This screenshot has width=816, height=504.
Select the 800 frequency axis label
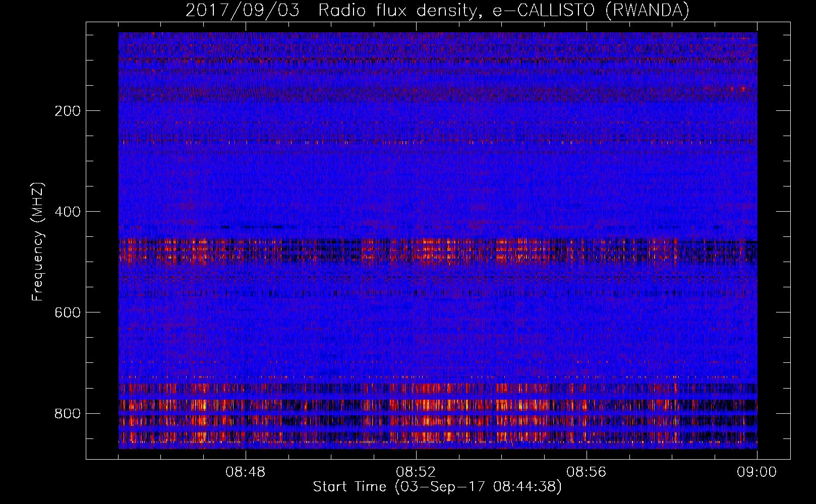[68, 413]
